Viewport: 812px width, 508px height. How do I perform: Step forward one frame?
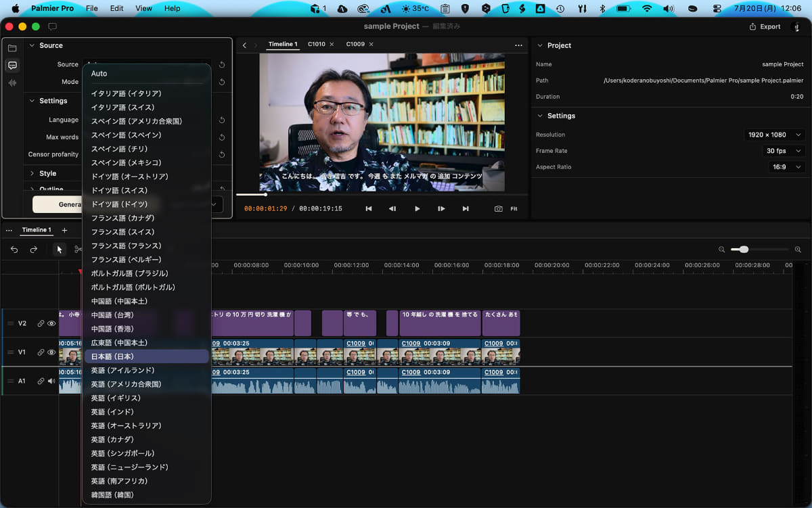[441, 209]
